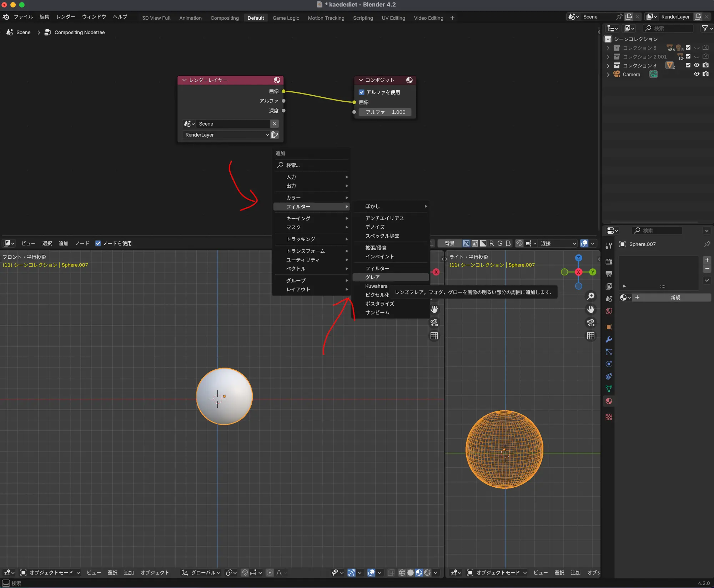Pin the Sphere.007 properties panel
The width and height of the screenshot is (714, 588).
[707, 244]
